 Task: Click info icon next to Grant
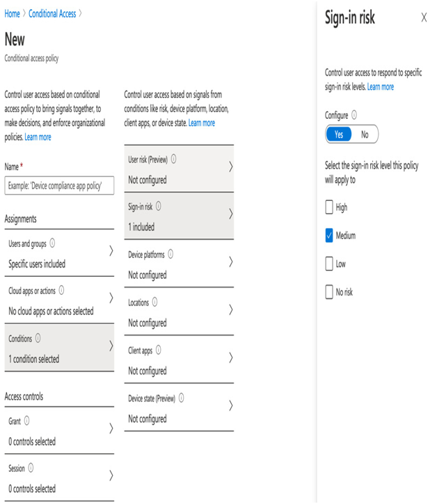(27, 421)
